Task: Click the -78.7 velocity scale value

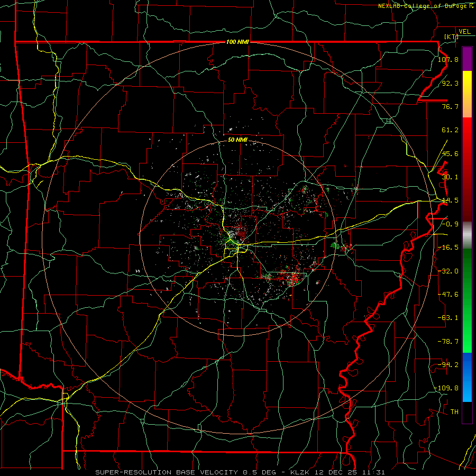Action: point(448,342)
